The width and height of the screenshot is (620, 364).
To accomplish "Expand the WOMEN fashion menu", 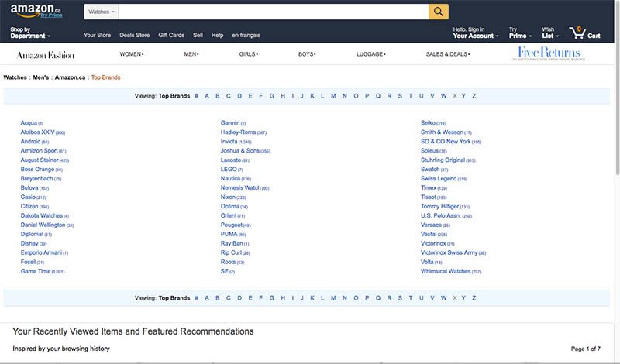I will pos(132,54).
